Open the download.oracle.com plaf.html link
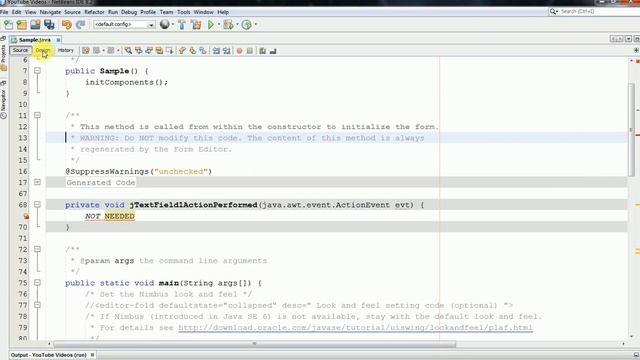 pos(356,328)
